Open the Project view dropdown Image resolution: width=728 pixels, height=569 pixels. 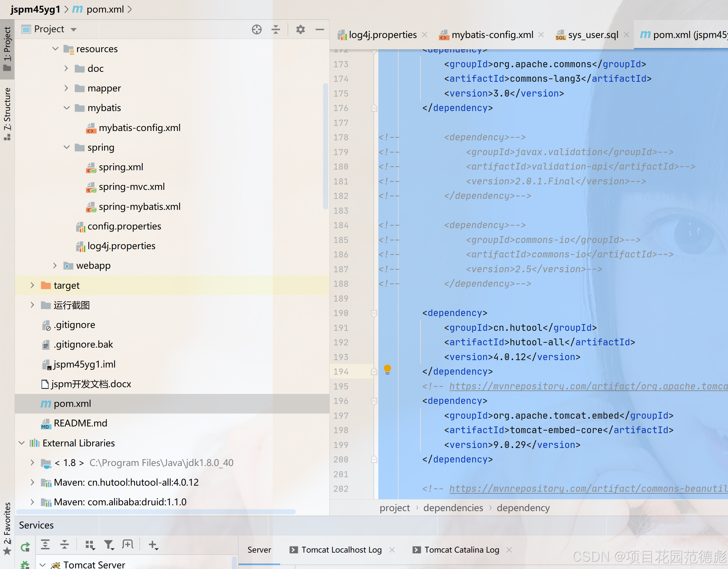(x=74, y=30)
